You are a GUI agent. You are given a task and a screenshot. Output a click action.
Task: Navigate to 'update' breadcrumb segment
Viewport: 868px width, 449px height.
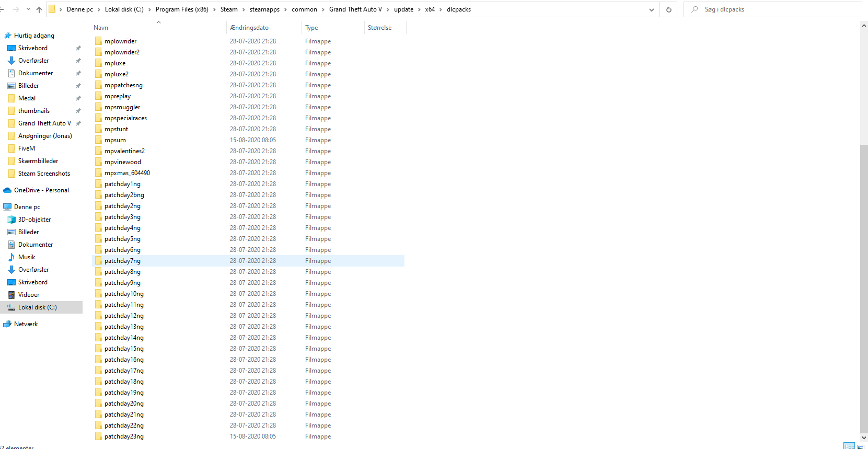point(403,9)
